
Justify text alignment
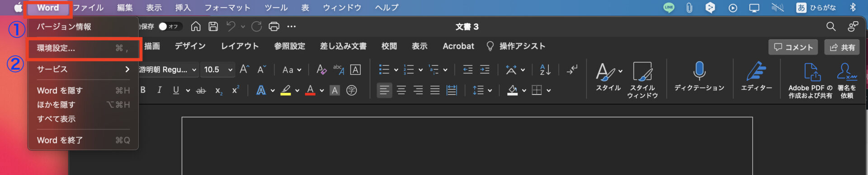[x=435, y=90]
